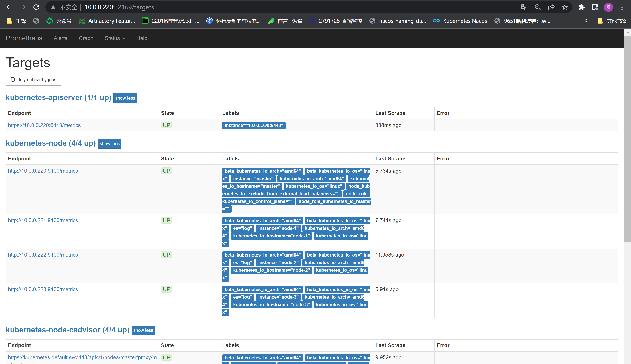The height and width of the screenshot is (364, 631).
Task: Open the extensions puzzle icon
Action: tap(581, 7)
